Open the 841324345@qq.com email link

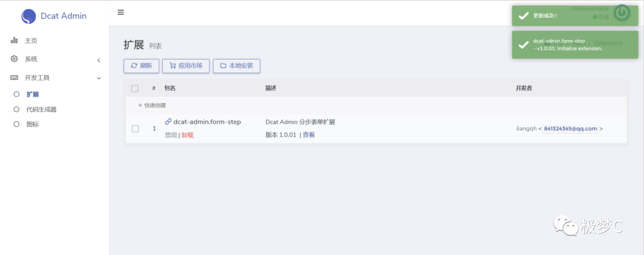571,129
